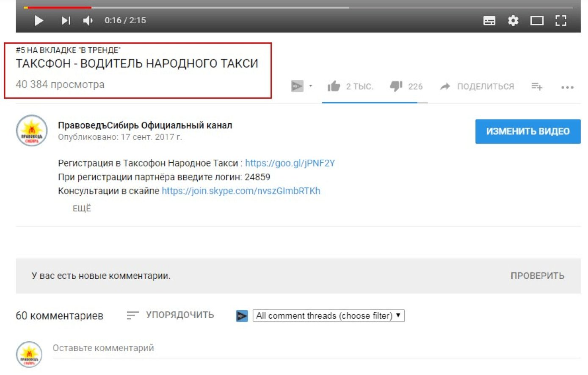Viewport: 588px width, 375px height.
Task: Focus the Оставьте комментарий field
Action: (x=317, y=348)
